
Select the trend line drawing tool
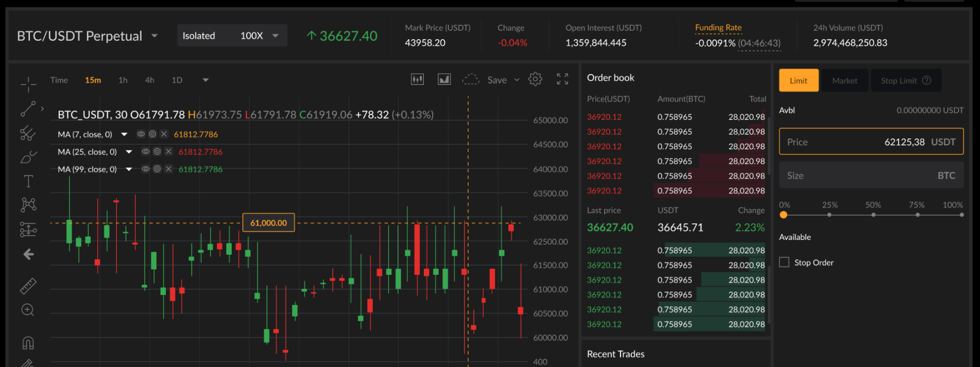click(28, 109)
